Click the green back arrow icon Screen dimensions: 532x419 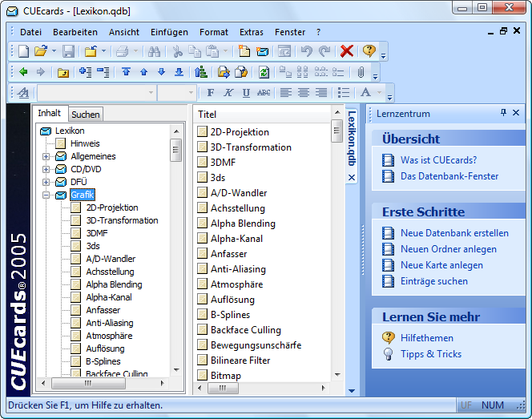click(x=24, y=72)
